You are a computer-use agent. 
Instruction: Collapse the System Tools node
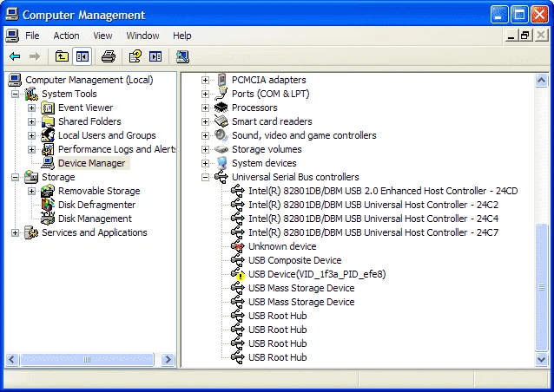(15, 94)
